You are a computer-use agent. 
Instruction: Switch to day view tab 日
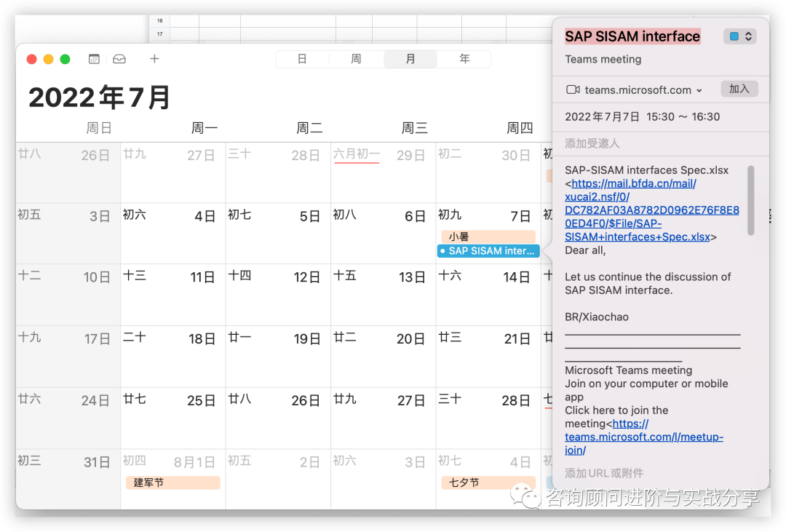(x=302, y=59)
